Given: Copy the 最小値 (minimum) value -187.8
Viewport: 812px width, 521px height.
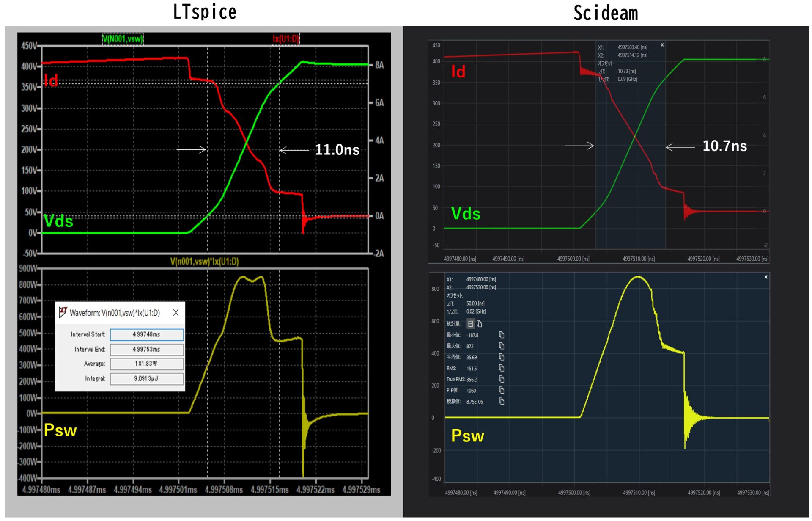Looking at the screenshot, I should [502, 335].
